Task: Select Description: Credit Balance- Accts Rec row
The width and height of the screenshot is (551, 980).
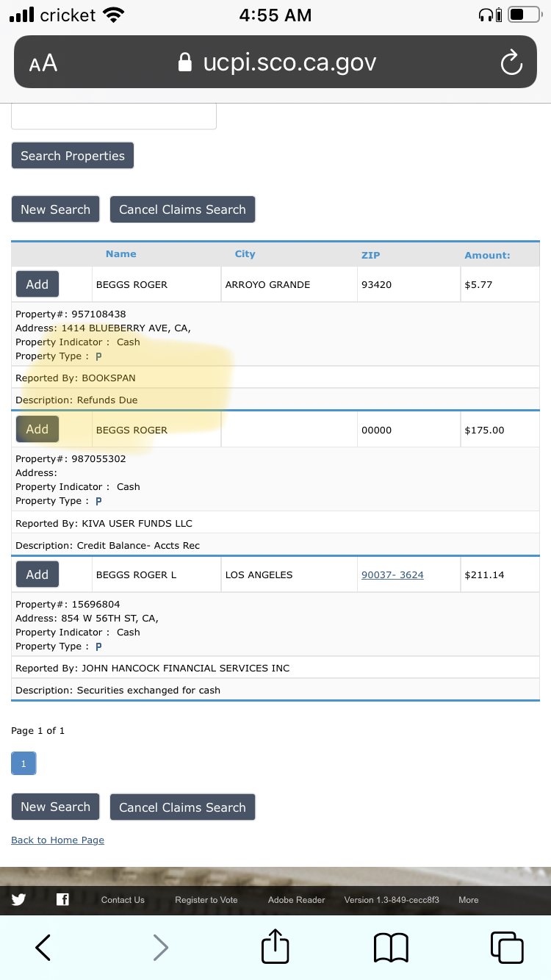Action: (275, 545)
